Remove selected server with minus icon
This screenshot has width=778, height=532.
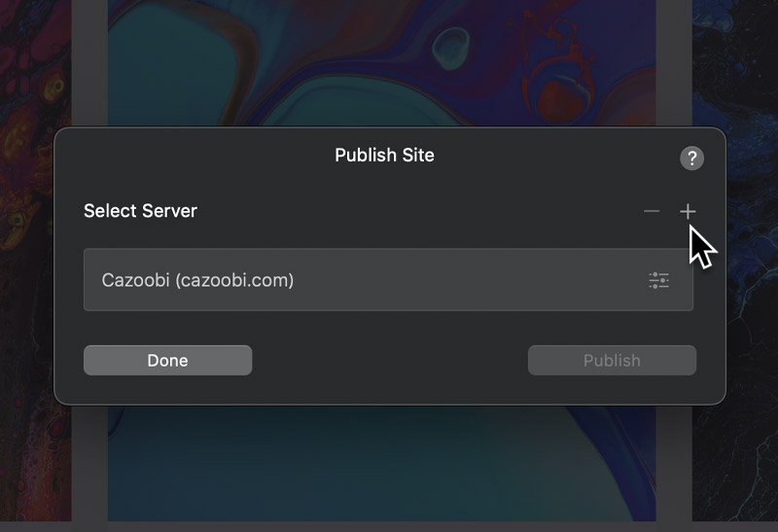652,211
